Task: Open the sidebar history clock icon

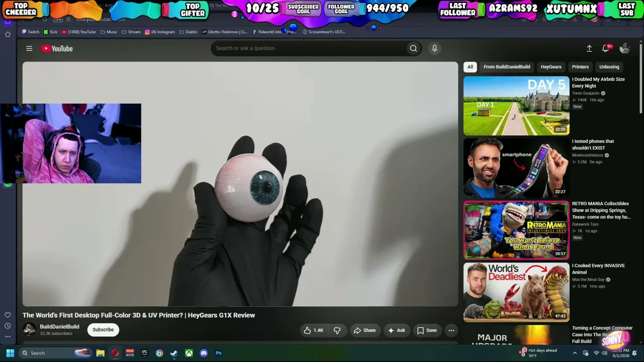Action: coord(8,326)
